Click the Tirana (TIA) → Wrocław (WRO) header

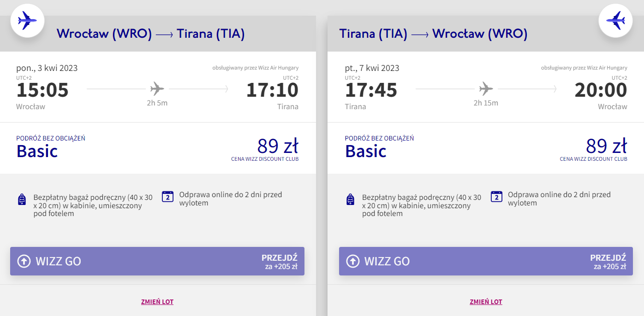coord(433,34)
